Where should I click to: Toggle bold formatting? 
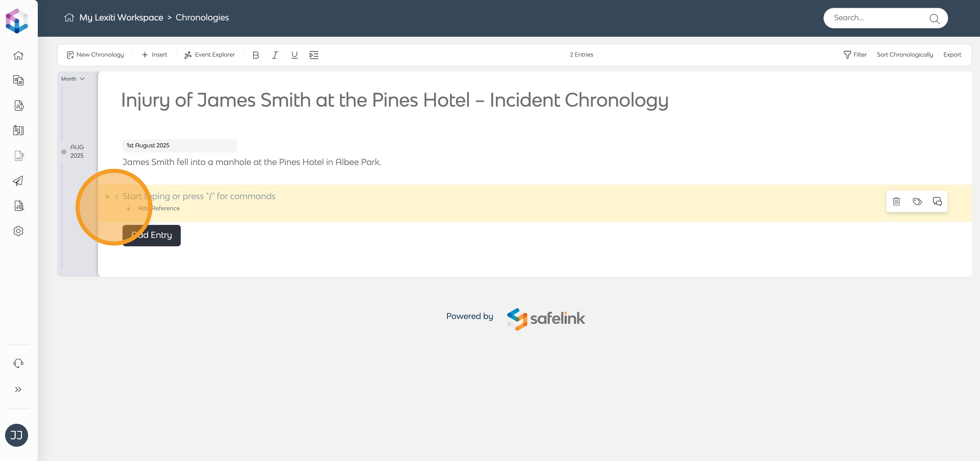coord(256,55)
